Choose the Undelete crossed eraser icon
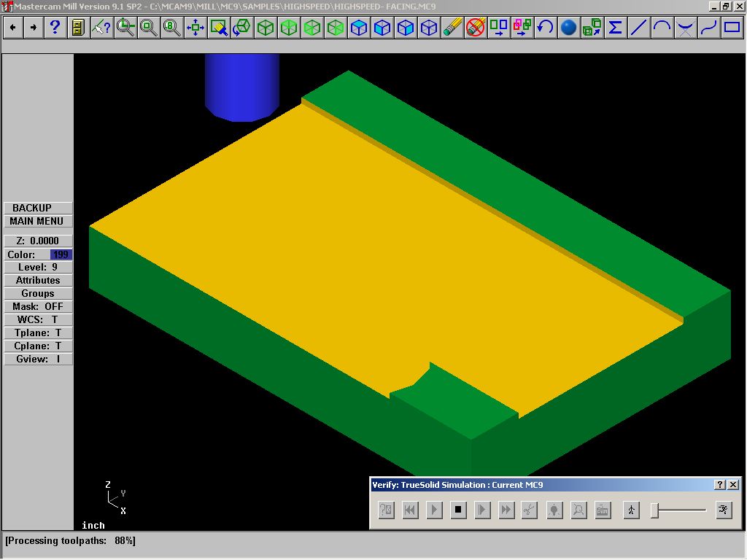747x560 pixels. [x=476, y=27]
